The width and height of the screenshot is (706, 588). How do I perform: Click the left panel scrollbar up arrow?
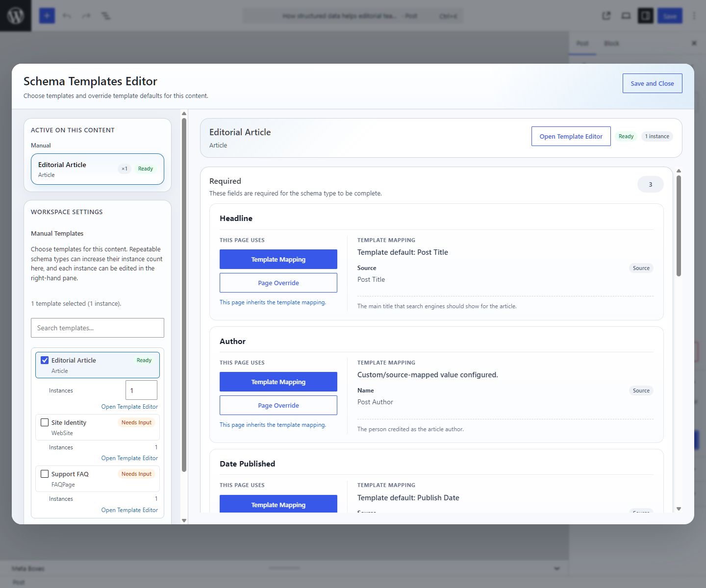pos(184,114)
